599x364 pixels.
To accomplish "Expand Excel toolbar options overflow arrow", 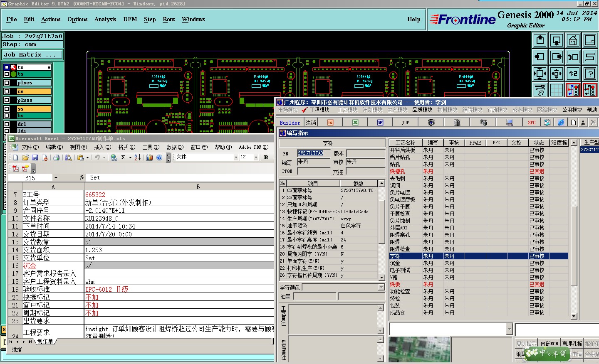I will pos(168,158).
